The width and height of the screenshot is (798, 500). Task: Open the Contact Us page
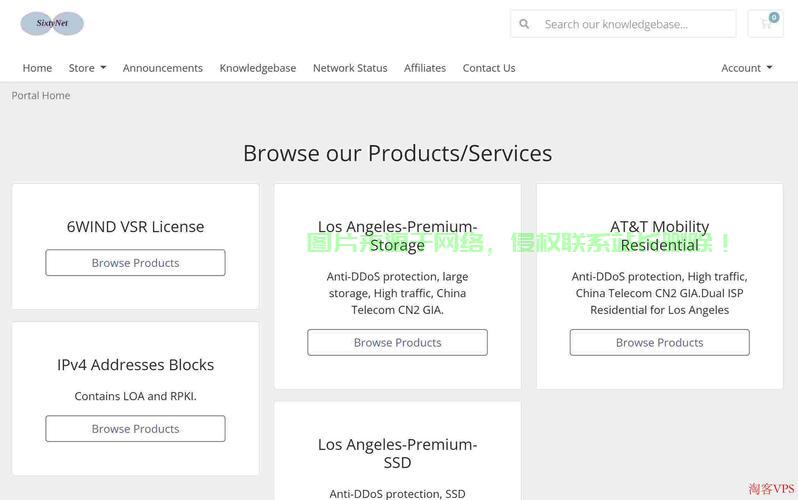pos(489,68)
